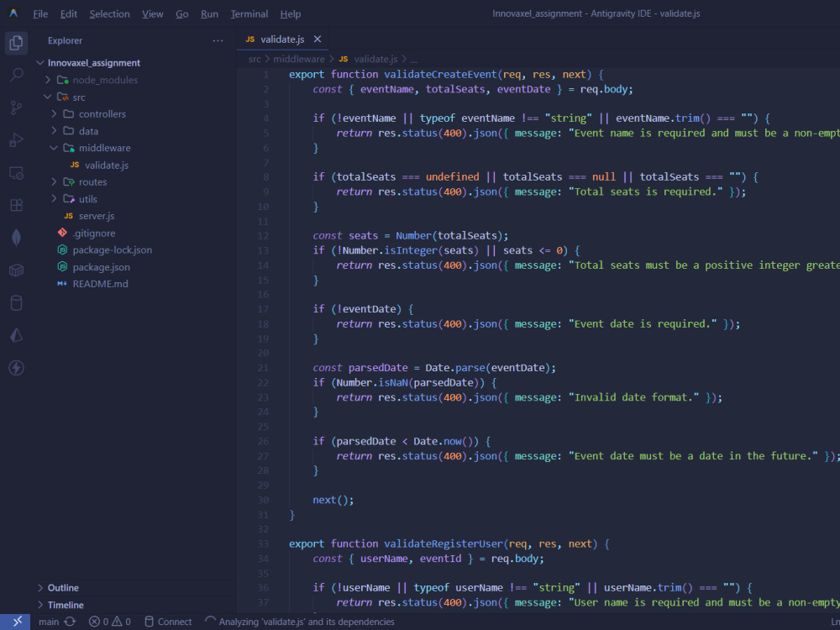Open package-lock.json in the file tree
Screen dimensions: 840x630
[x=112, y=250]
